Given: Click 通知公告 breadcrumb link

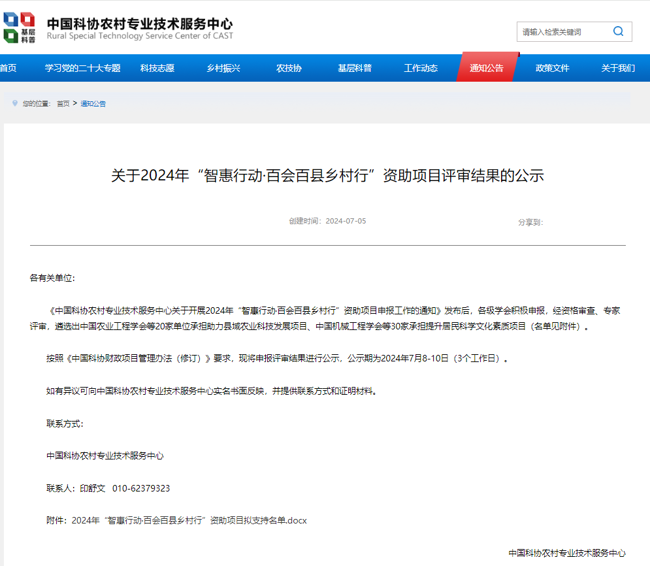Looking at the screenshot, I should point(93,104).
